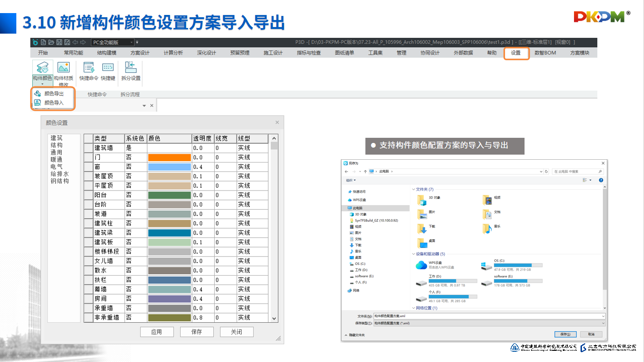Image resolution: width=644 pixels, height=362 pixels.
Task: Switch to the 设置 ribbon tab
Action: click(516, 53)
